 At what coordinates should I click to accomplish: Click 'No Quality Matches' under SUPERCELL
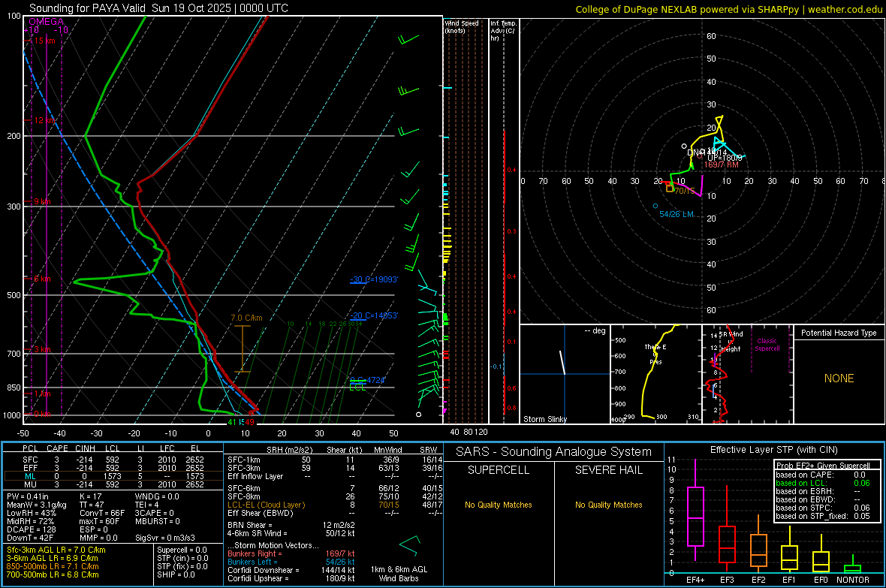tap(499, 505)
